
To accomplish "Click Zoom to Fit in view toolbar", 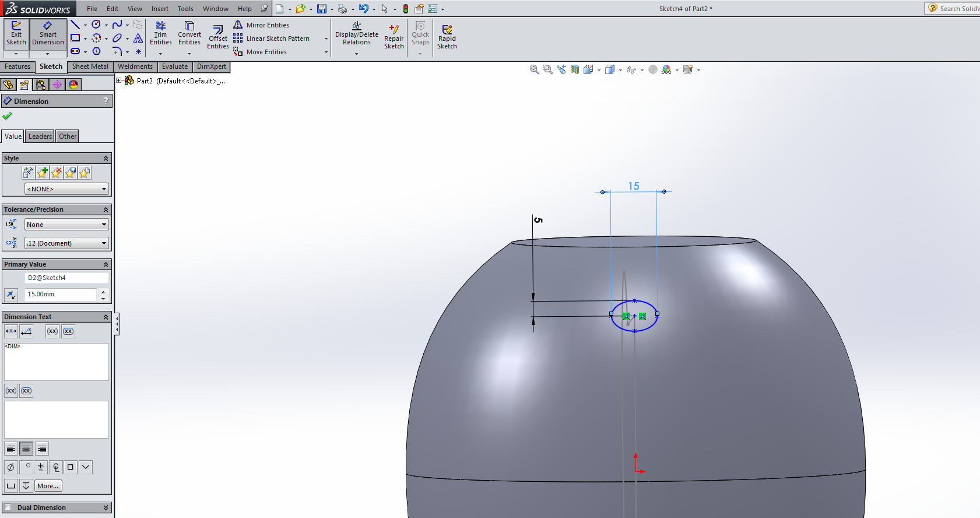I will click(534, 69).
